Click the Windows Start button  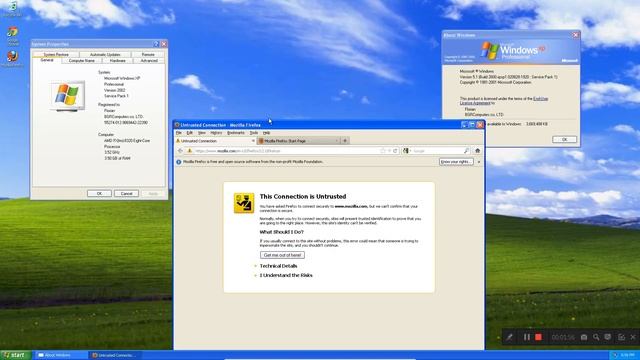[15, 355]
